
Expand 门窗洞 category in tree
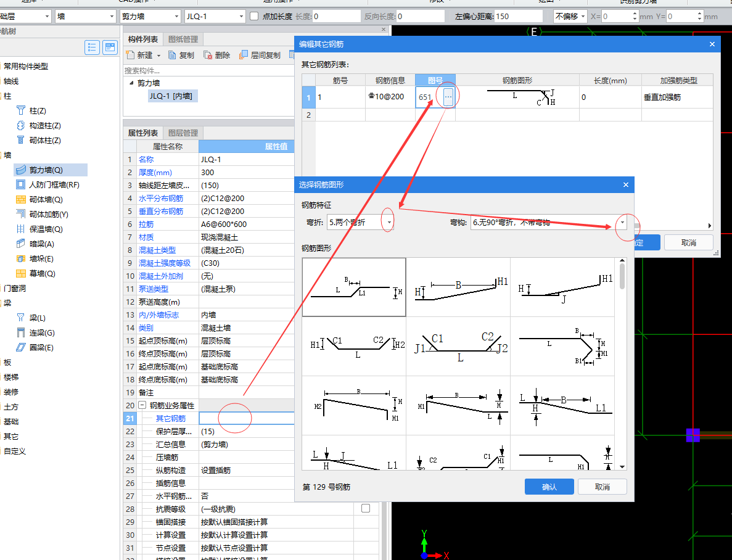tap(14, 288)
